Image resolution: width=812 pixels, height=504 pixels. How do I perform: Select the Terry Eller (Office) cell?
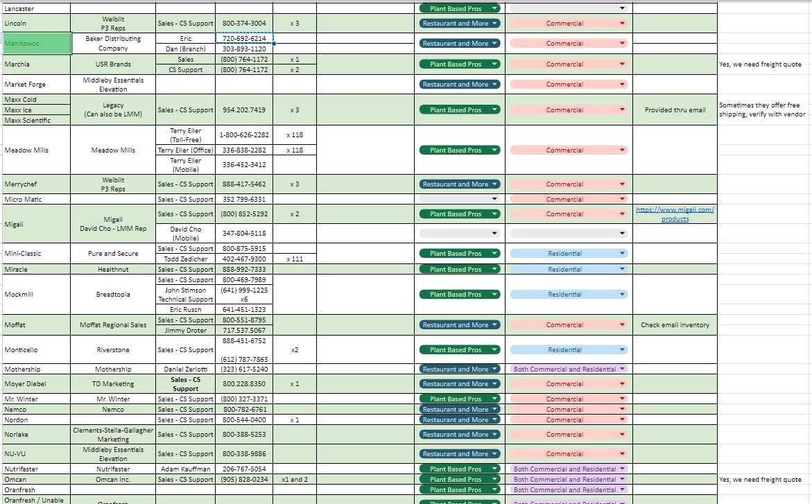coord(185,150)
